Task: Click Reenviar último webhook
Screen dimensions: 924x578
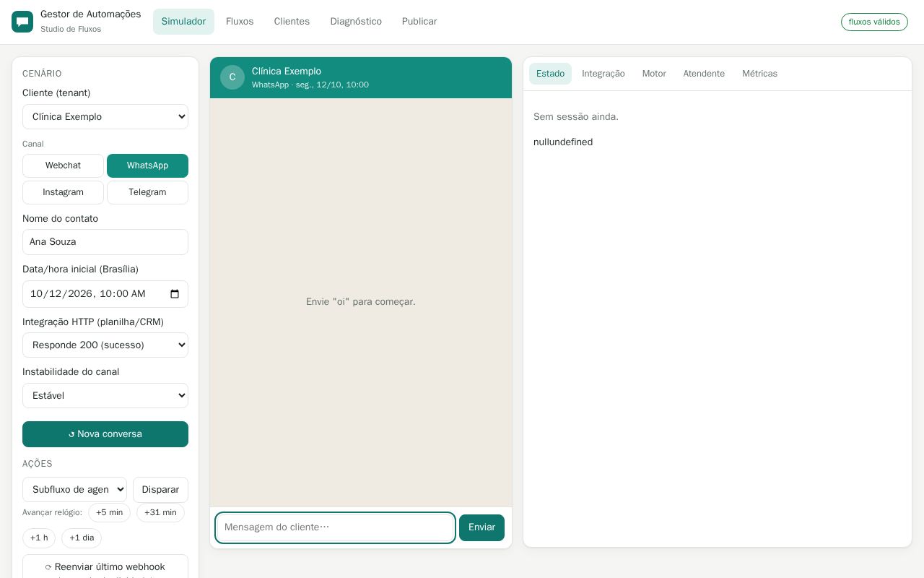Action: click(x=105, y=567)
